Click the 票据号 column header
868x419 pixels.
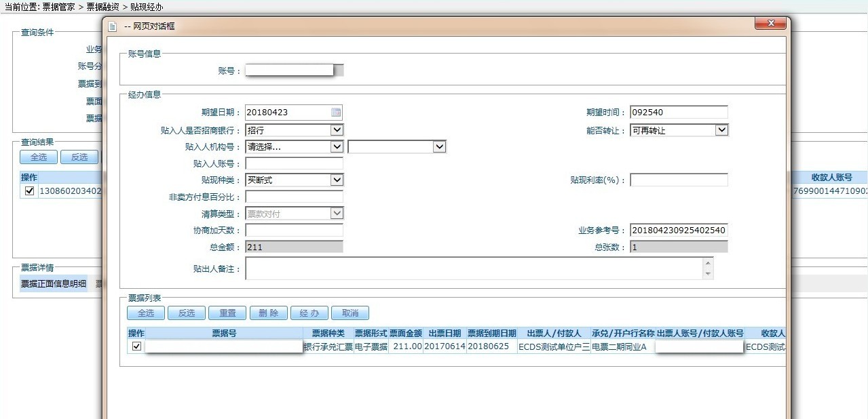click(224, 334)
